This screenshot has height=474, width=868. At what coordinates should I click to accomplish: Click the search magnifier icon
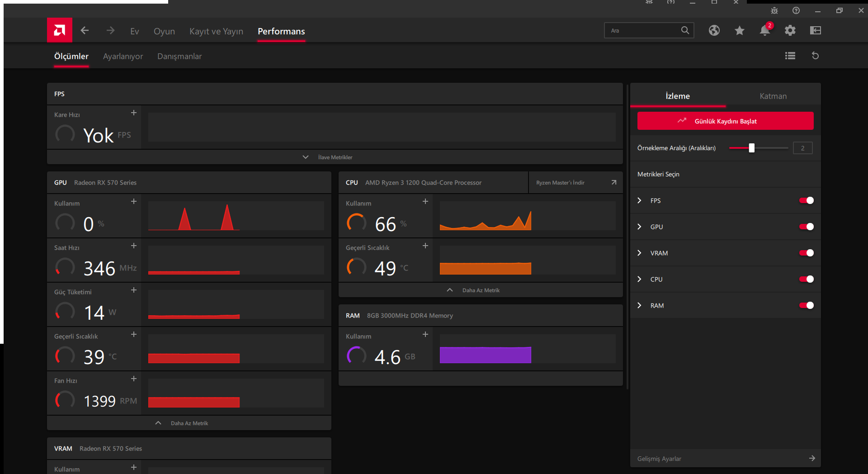[685, 30]
